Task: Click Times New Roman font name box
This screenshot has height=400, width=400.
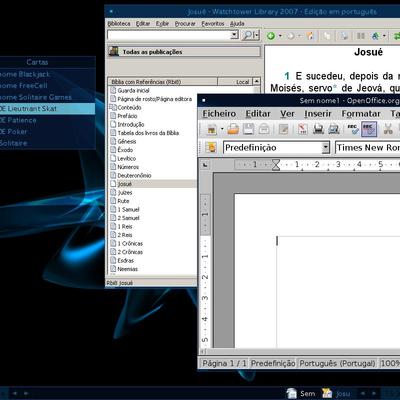Action: [x=367, y=148]
